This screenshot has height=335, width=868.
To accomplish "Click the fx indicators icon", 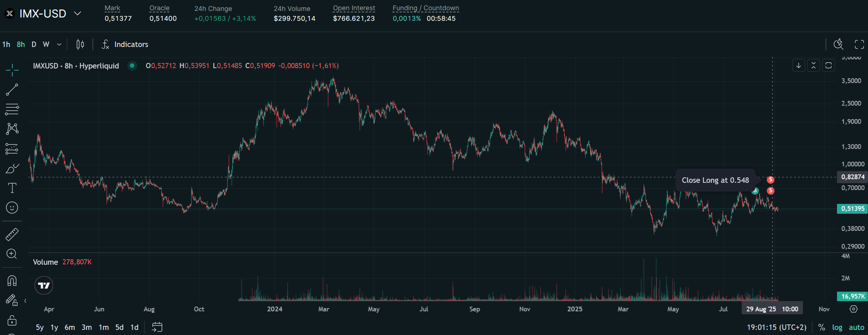I will click(x=105, y=44).
